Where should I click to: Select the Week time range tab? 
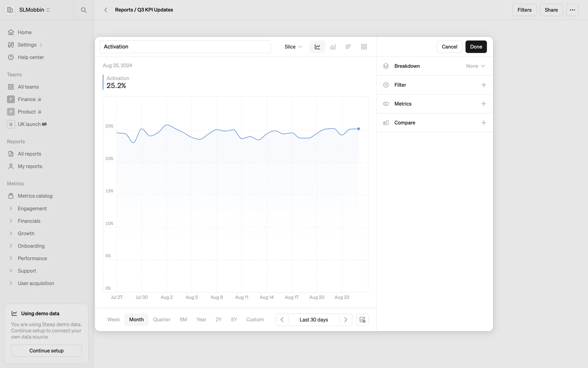click(113, 320)
